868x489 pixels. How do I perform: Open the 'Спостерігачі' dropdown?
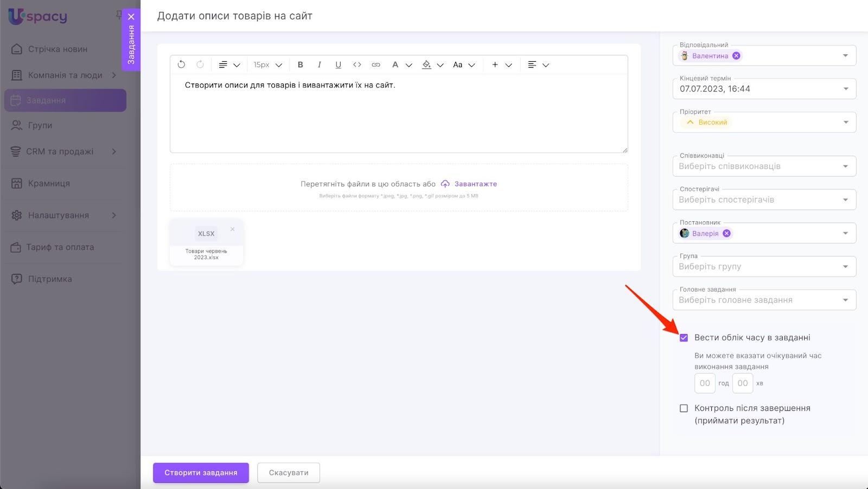[764, 200]
